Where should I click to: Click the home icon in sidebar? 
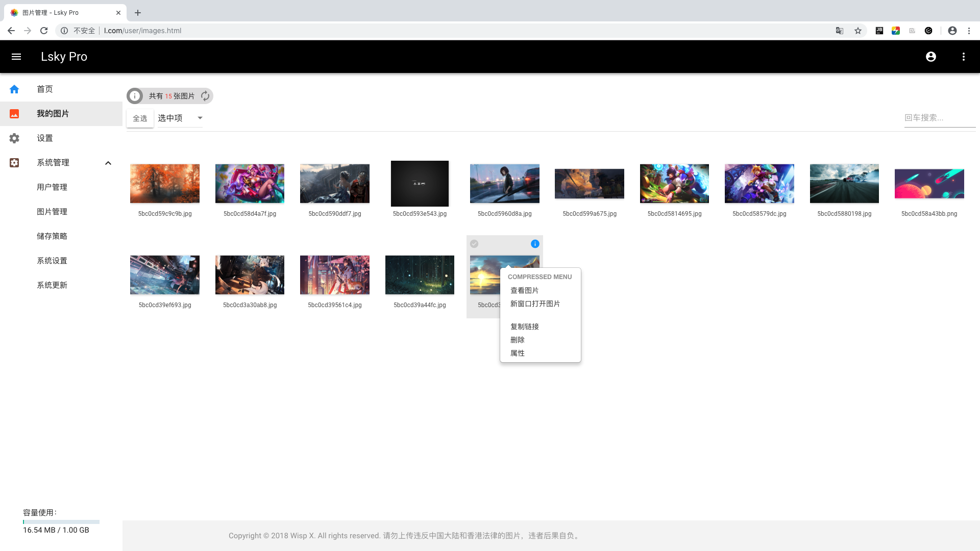coord(14,89)
